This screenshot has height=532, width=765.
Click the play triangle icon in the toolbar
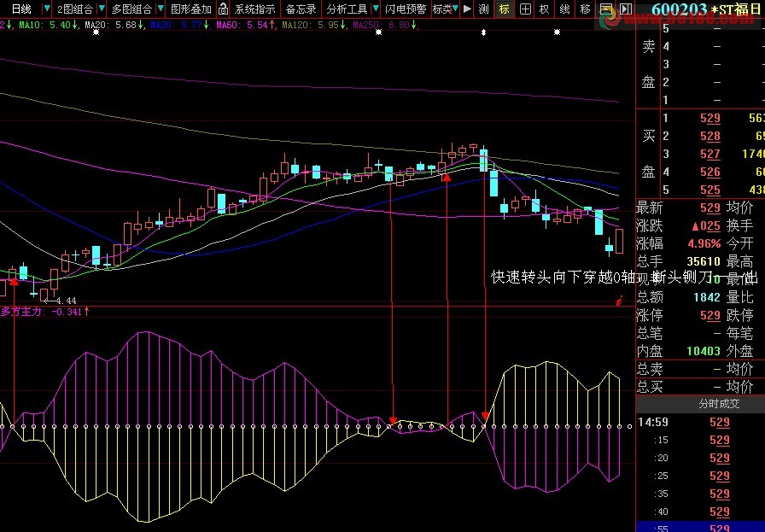pos(467,9)
